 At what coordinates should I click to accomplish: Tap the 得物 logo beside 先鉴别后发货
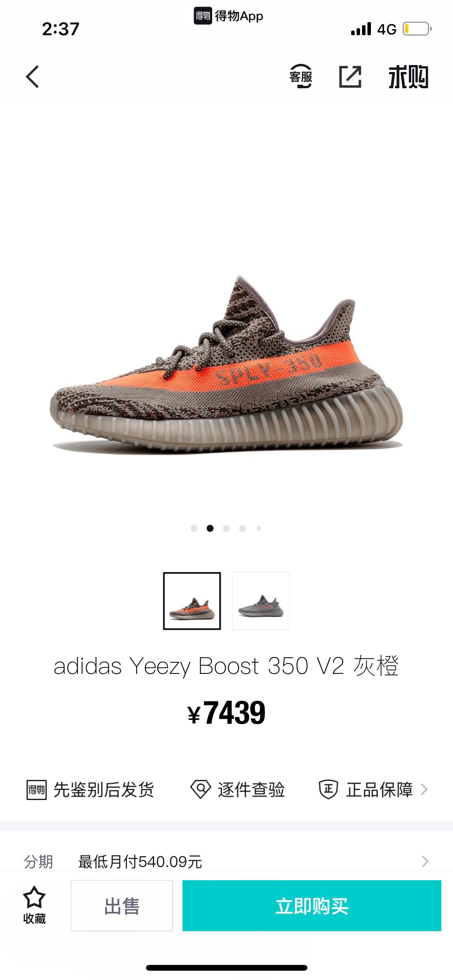[x=37, y=790]
